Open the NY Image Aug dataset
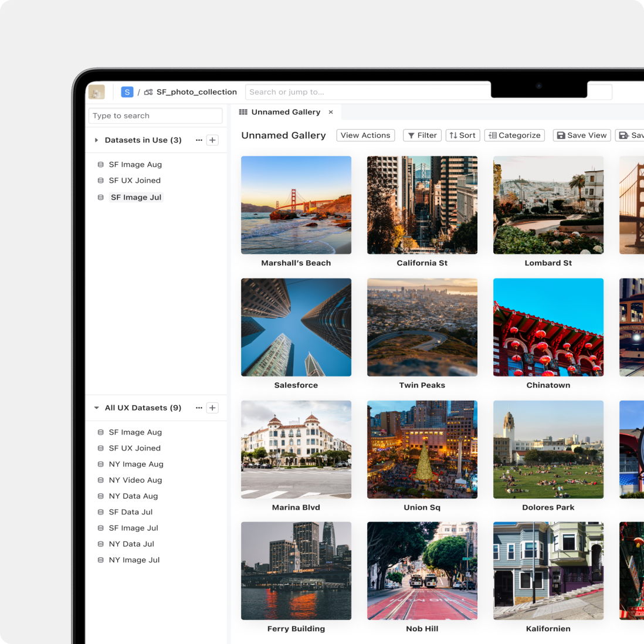 (136, 464)
